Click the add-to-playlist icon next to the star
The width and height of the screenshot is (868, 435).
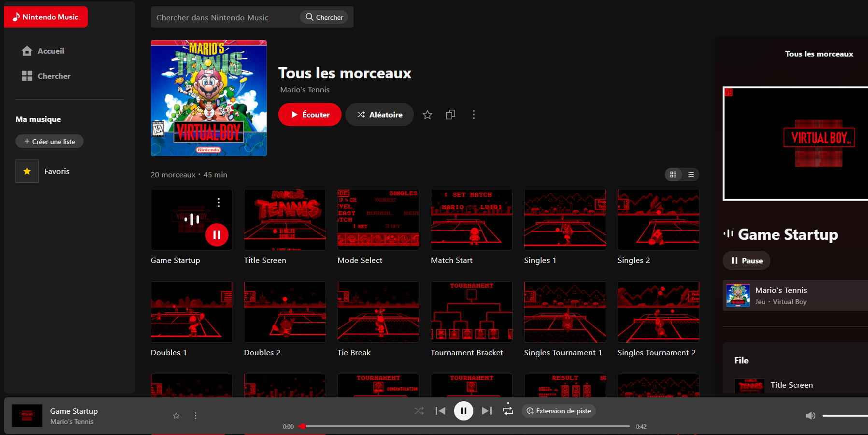tap(451, 115)
